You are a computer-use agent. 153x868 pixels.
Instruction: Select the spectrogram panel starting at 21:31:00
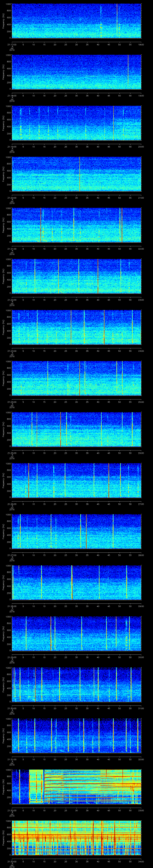(x=76, y=736)
